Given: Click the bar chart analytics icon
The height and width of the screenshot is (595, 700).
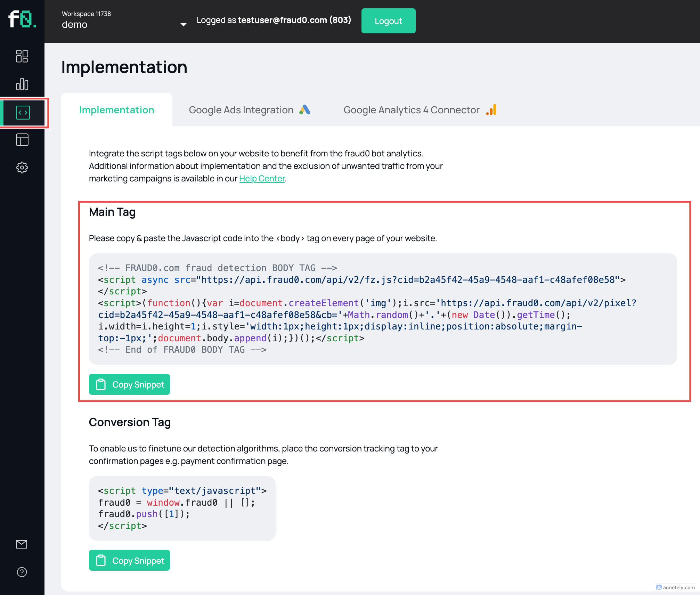Looking at the screenshot, I should click(23, 84).
